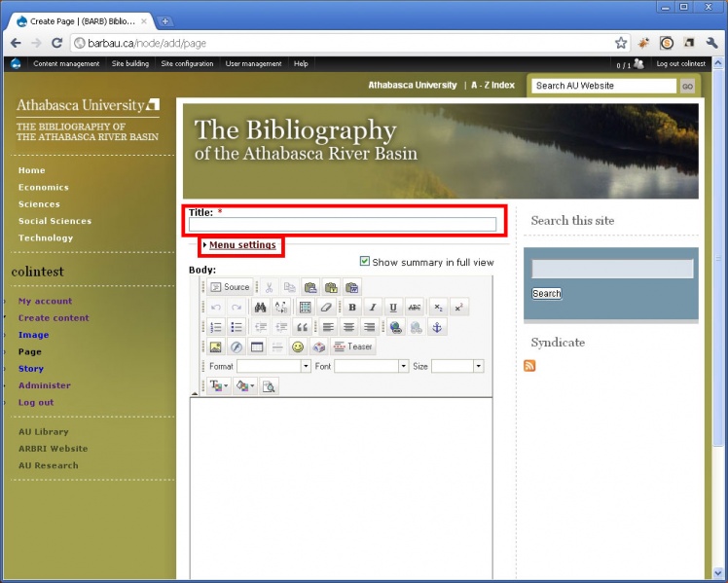
Task: Insert an anchor
Action: coord(437,327)
